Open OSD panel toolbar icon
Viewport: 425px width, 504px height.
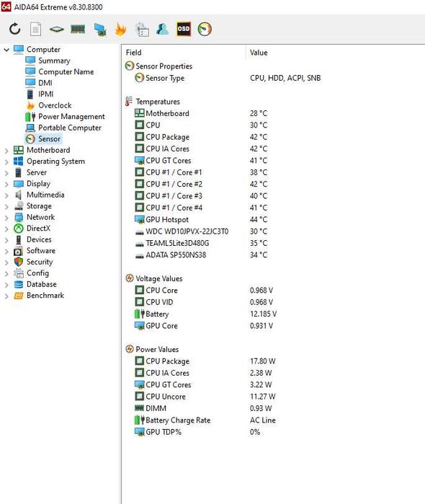click(x=184, y=29)
